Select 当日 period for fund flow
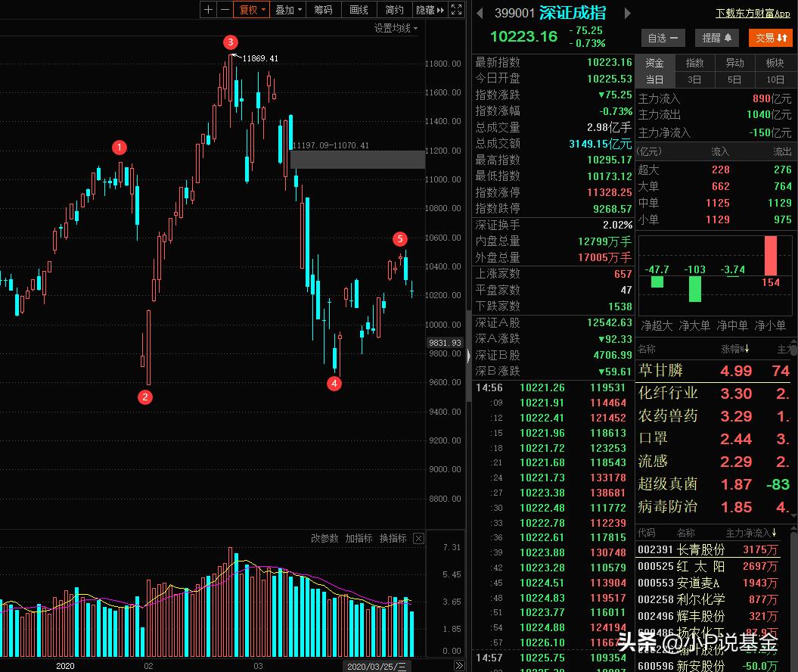 pyautogui.click(x=654, y=80)
